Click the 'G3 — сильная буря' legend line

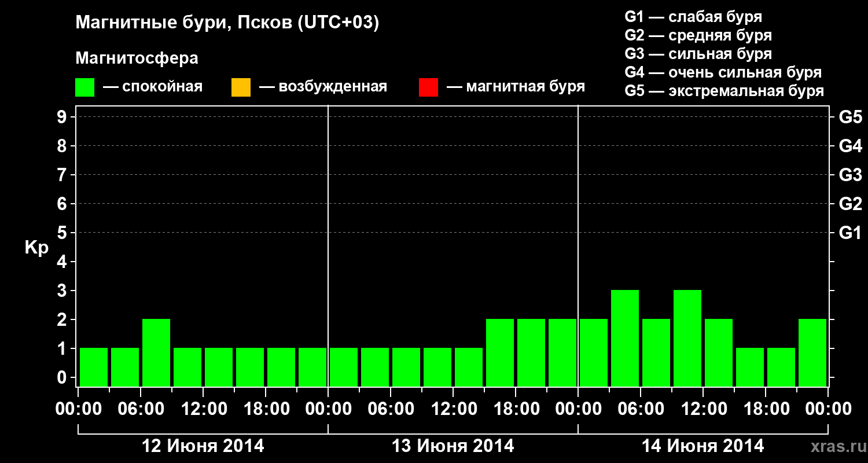698,54
